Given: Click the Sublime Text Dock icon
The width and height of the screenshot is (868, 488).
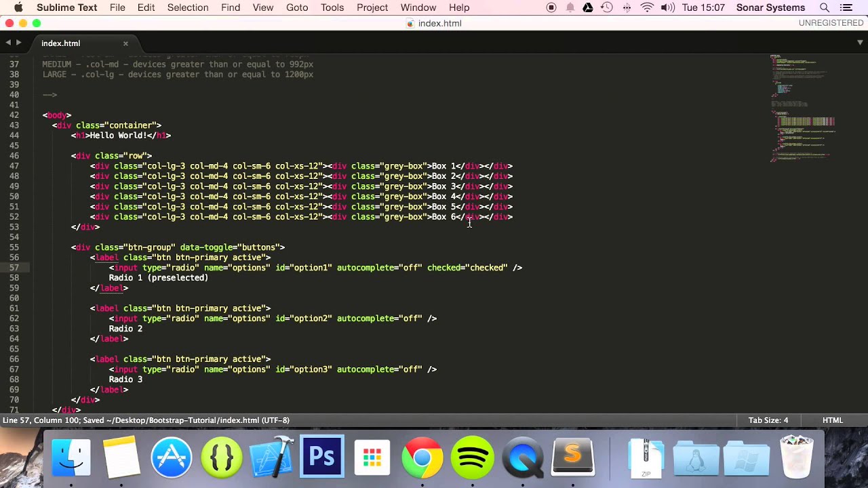Looking at the screenshot, I should (573, 457).
